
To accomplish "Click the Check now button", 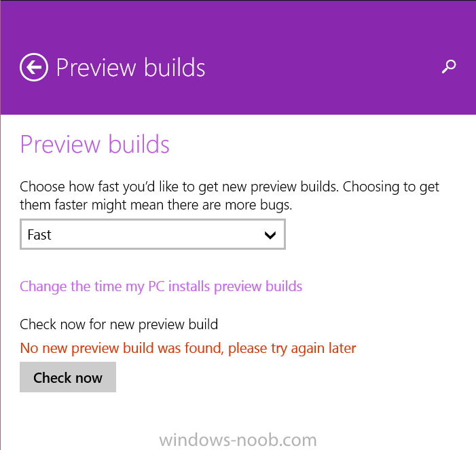I will [68, 377].
